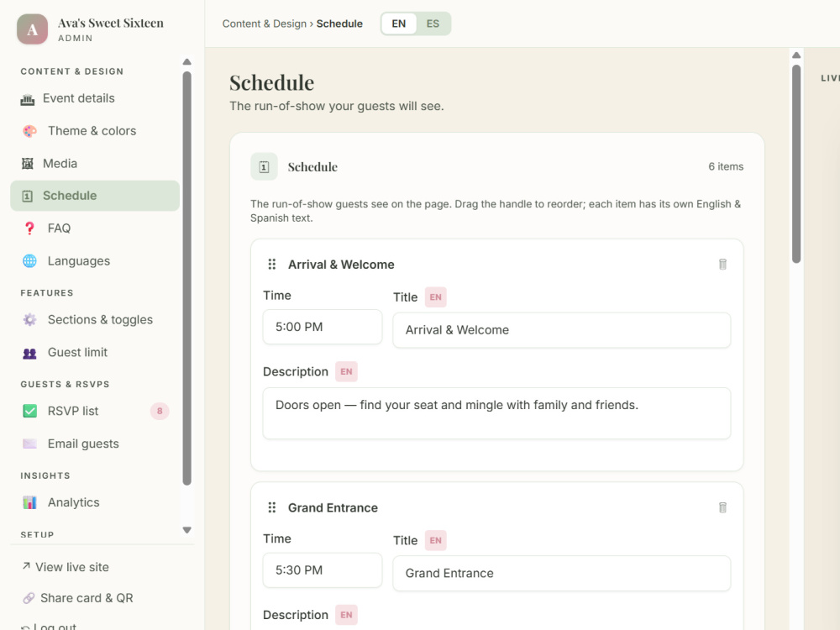Grab the Arrival & Welcome drag handle

point(272,264)
